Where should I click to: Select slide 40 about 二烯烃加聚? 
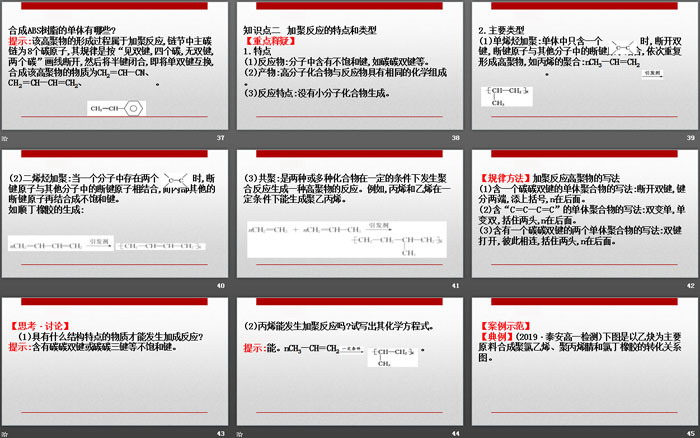click(x=116, y=210)
